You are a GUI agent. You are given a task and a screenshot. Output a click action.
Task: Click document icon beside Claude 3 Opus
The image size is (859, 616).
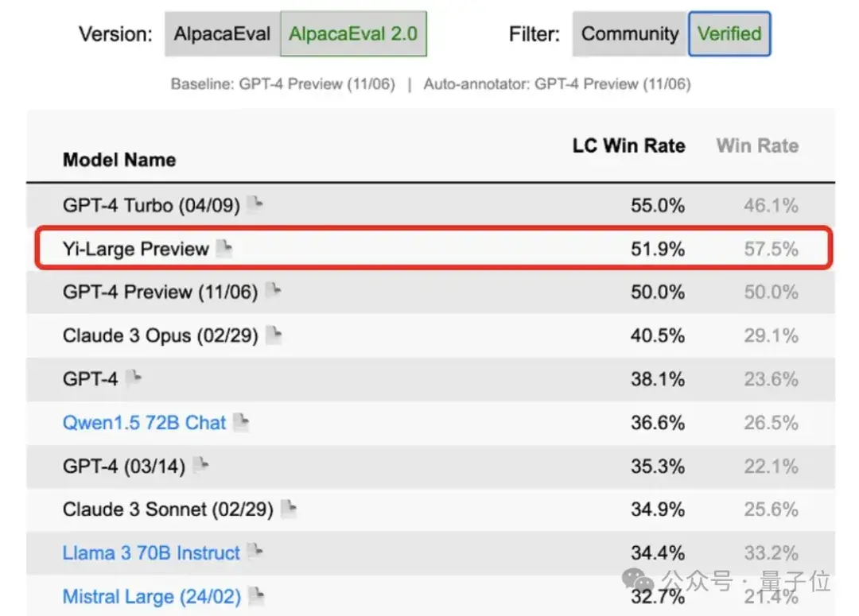coord(273,335)
